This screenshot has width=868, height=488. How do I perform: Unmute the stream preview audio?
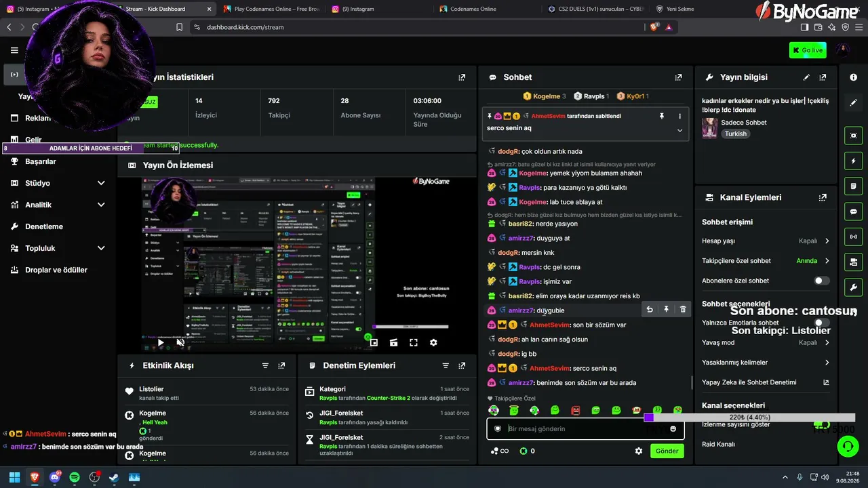(x=180, y=342)
